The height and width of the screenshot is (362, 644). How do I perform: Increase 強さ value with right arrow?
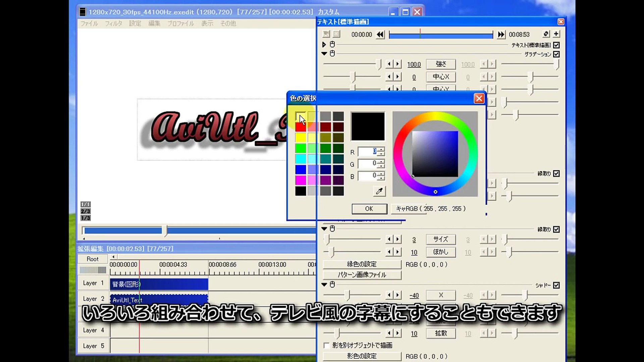[397, 64]
